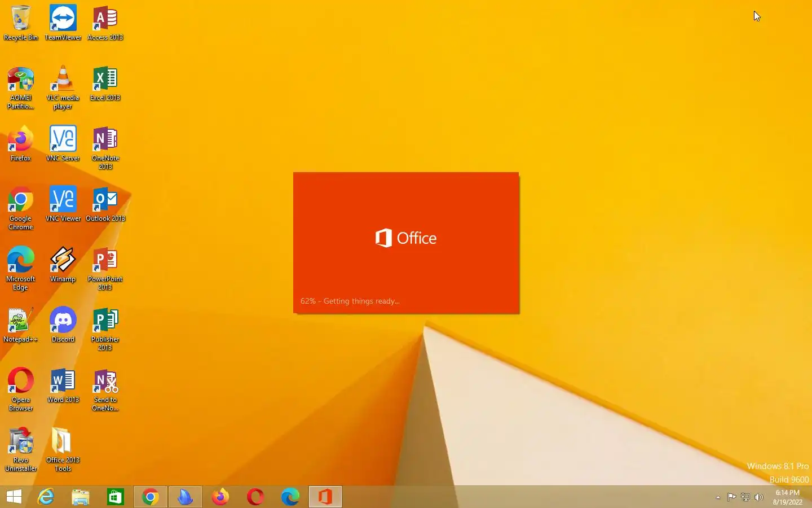This screenshot has width=812, height=508.
Task: Select the Firefox desktop shortcut
Action: pos(21,144)
